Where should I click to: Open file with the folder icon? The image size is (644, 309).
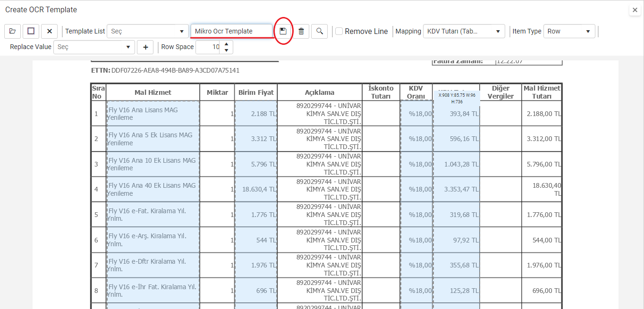(x=12, y=31)
